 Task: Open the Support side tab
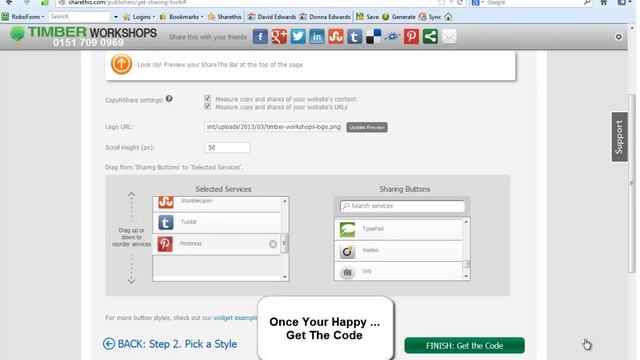tap(619, 137)
